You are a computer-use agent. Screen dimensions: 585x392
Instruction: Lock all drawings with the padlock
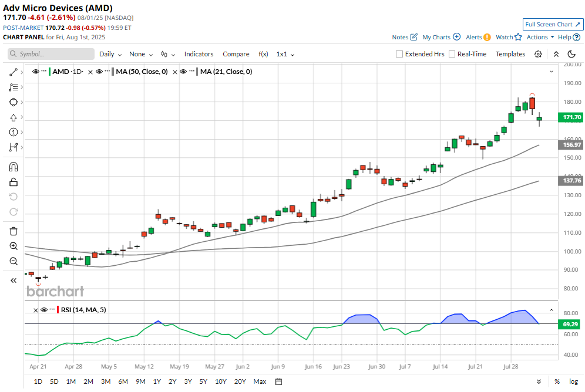[x=14, y=182]
